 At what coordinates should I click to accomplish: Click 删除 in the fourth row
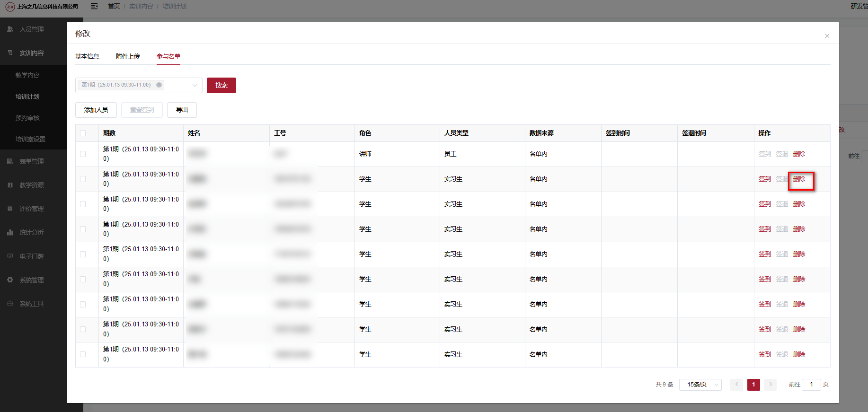pyautogui.click(x=799, y=229)
